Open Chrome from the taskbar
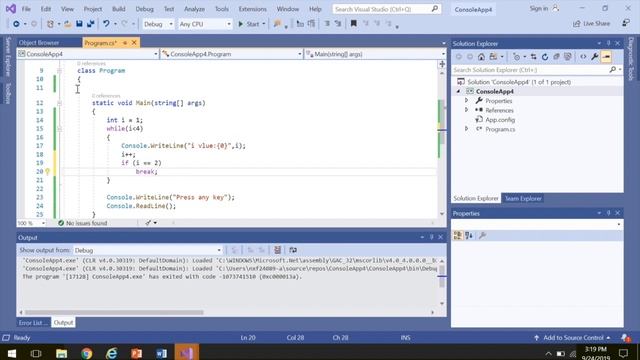 (87, 353)
